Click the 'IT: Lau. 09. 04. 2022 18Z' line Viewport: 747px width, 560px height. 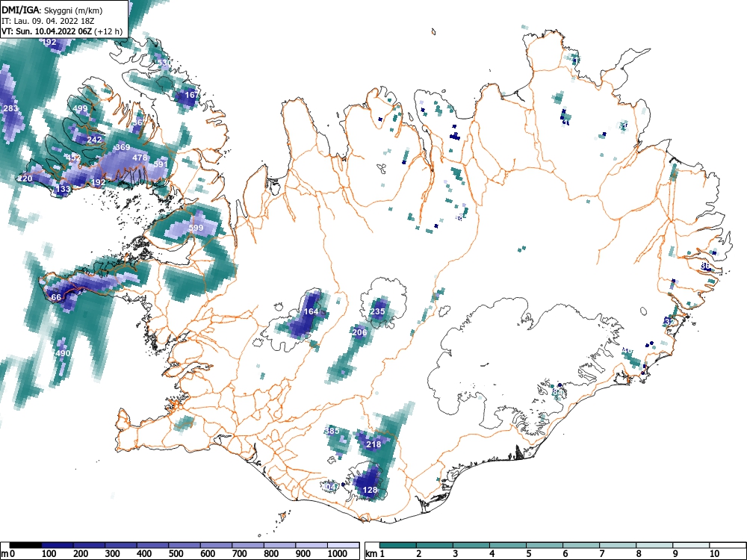[48, 21]
